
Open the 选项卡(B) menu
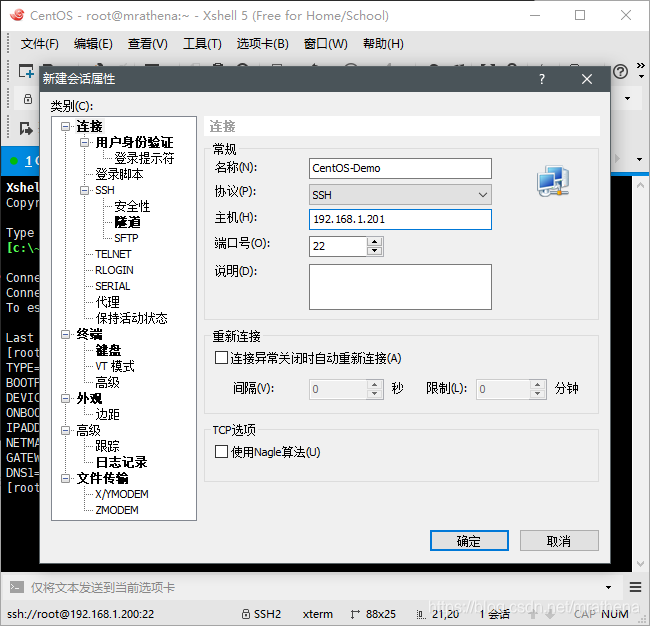tap(262, 44)
